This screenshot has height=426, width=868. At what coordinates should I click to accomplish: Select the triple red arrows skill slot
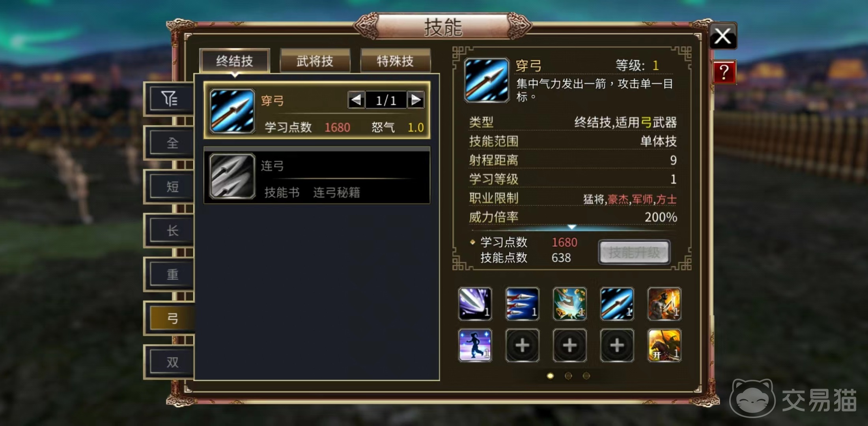click(523, 304)
